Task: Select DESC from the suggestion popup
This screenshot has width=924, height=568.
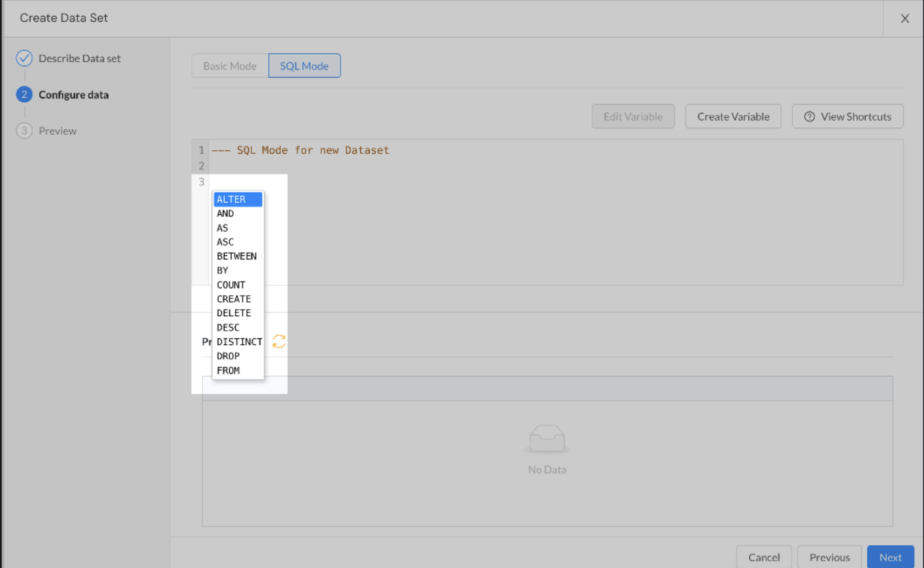Action: pos(238,328)
